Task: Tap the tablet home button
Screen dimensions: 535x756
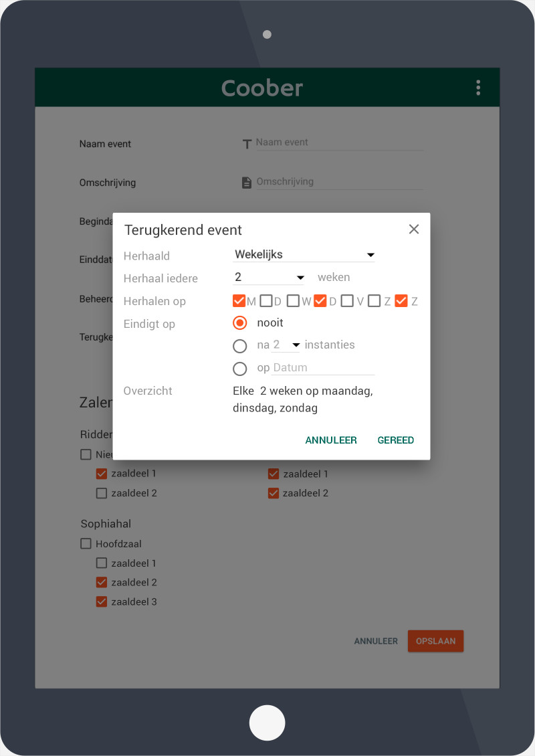Action: (267, 723)
